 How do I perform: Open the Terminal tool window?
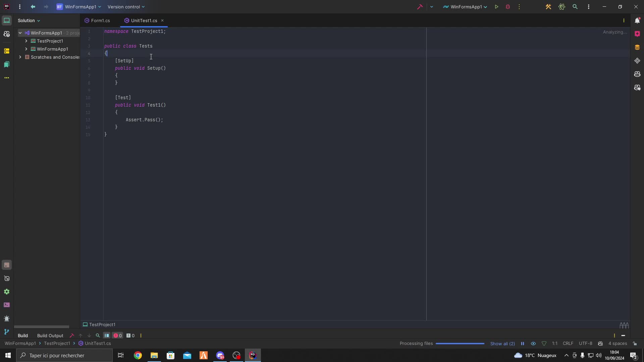(7, 305)
